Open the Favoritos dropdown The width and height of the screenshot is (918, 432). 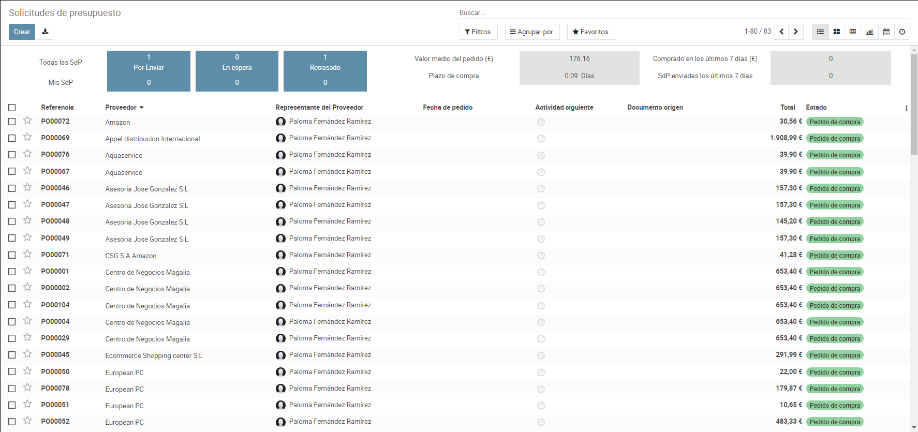590,32
